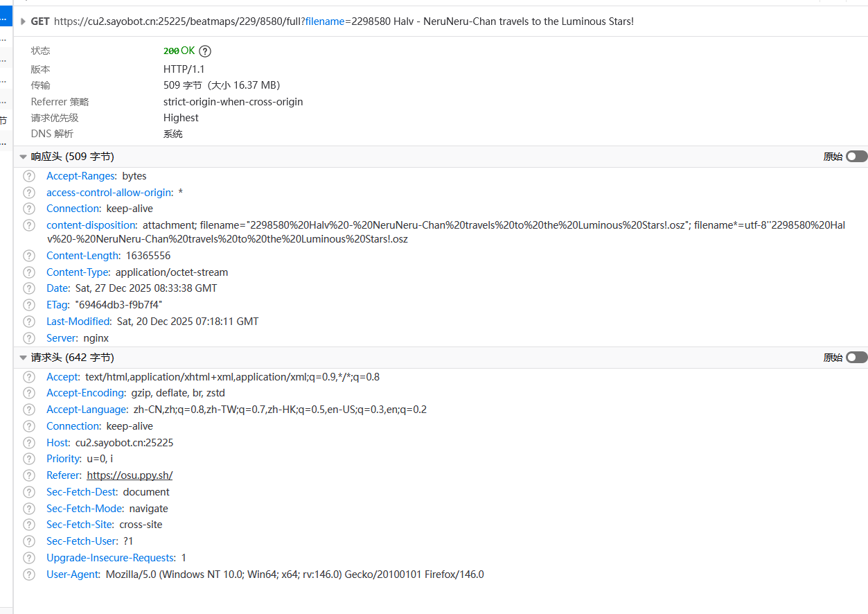Click the GET request URL text

pyautogui.click(x=344, y=21)
